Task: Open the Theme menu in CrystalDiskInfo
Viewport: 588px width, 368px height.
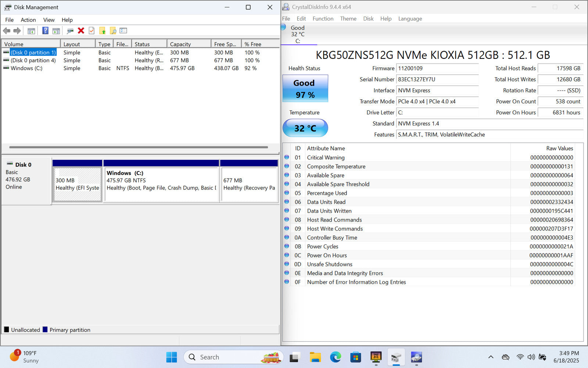Action: tap(348, 19)
